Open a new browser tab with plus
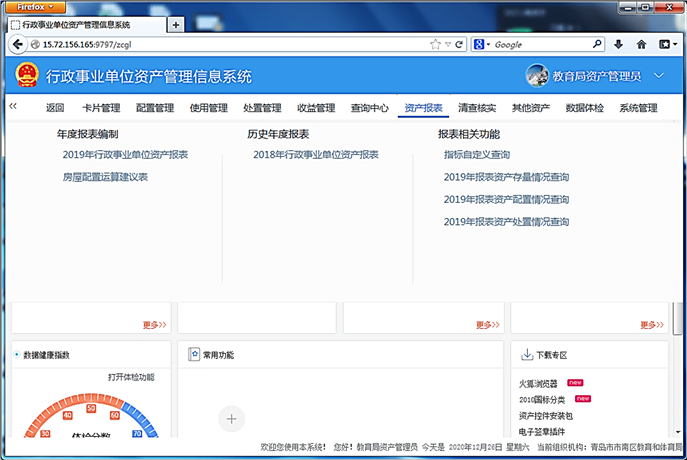This screenshot has height=460, width=687. click(176, 25)
